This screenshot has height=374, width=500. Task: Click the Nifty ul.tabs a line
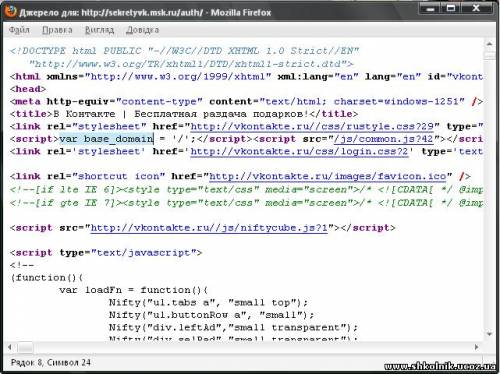tap(208, 303)
